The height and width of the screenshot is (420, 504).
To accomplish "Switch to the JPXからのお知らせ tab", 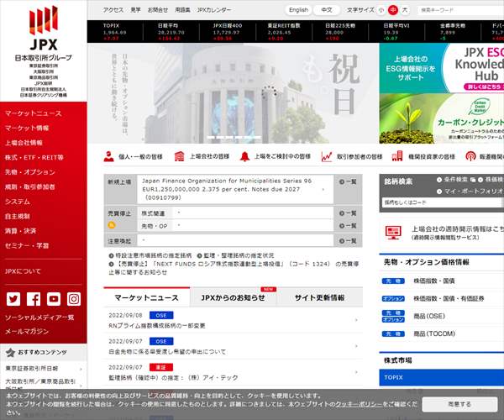I will tap(233, 297).
